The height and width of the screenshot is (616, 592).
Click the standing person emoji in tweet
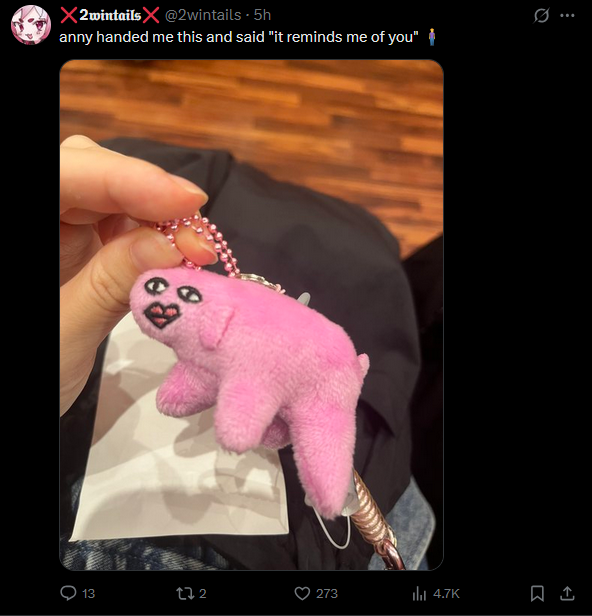432,37
